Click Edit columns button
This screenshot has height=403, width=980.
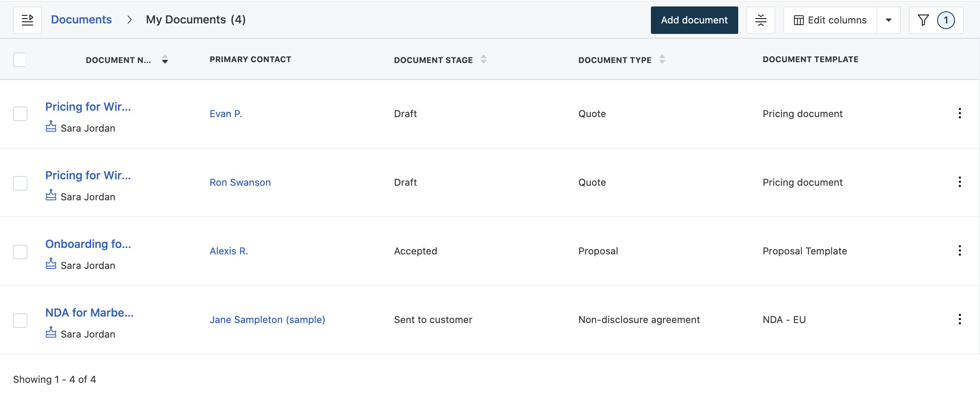click(x=830, y=20)
